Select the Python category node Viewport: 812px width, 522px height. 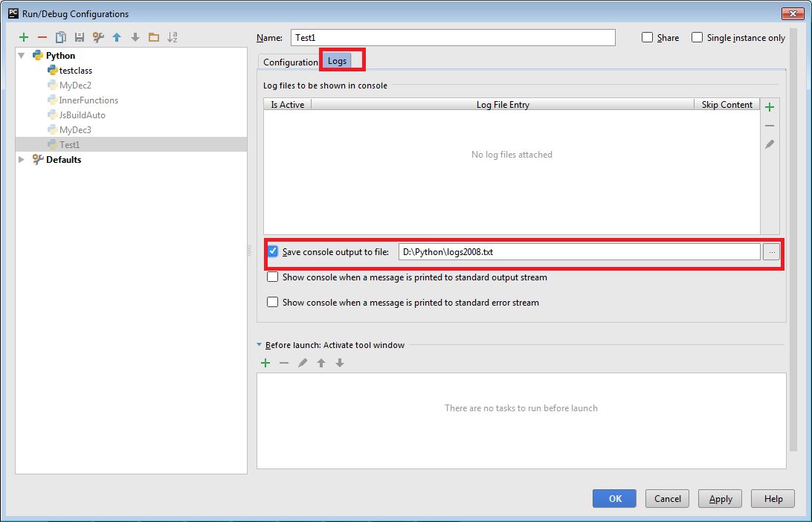[x=60, y=56]
